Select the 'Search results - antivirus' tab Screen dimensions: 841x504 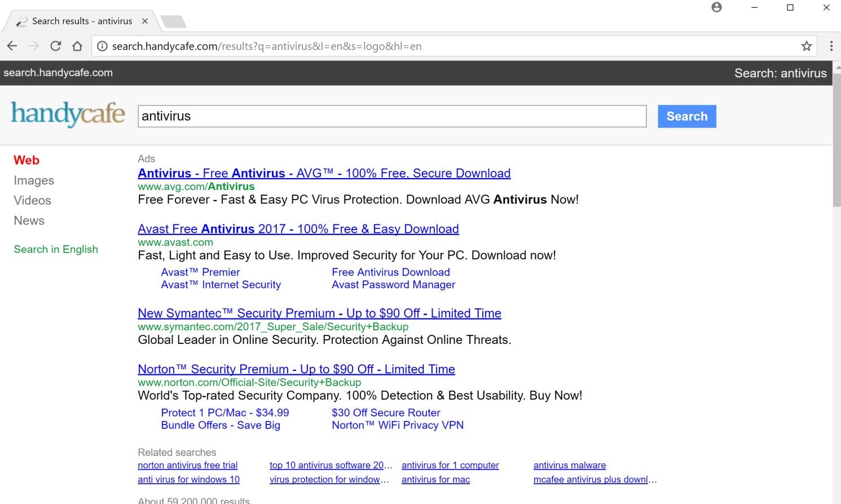[x=82, y=21]
